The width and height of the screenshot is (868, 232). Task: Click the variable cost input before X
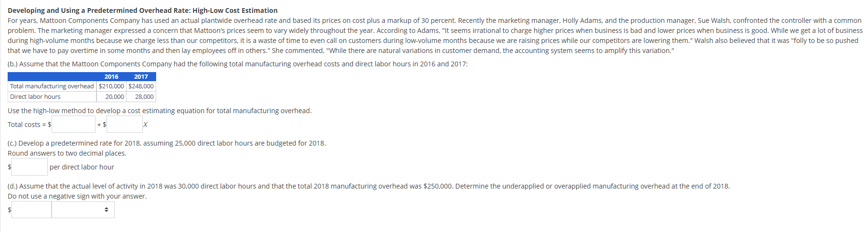[124, 125]
